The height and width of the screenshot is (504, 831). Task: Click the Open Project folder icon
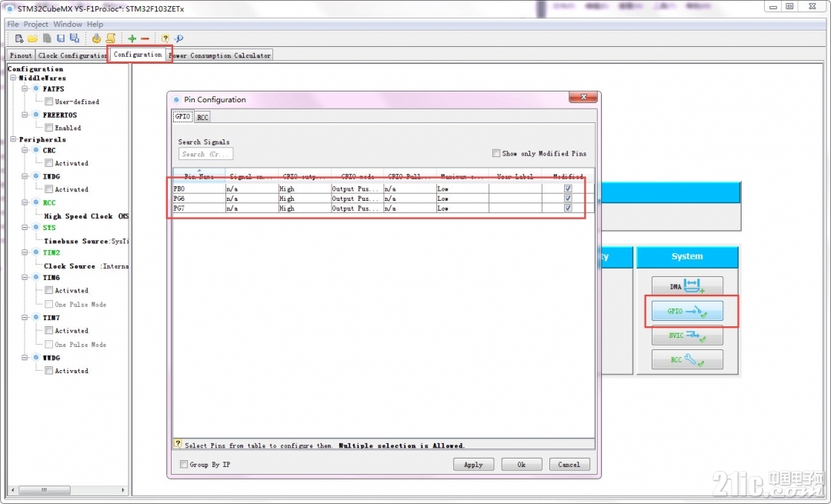tap(33, 38)
